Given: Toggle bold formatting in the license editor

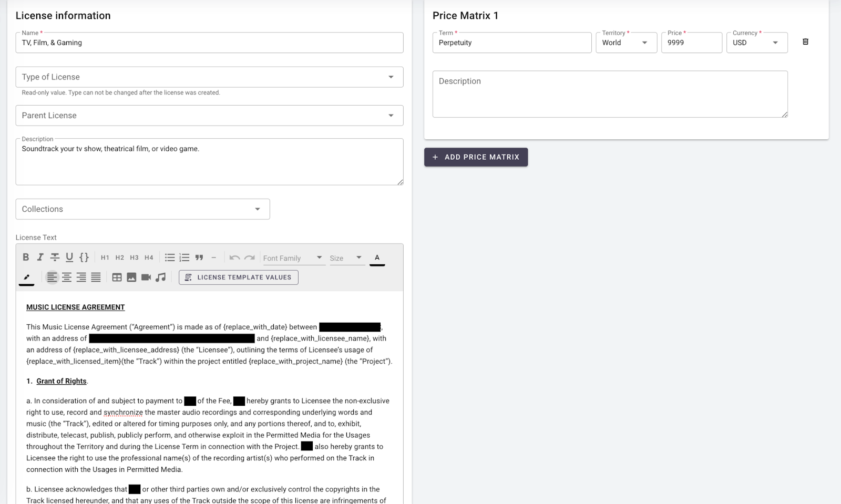Looking at the screenshot, I should click(26, 258).
